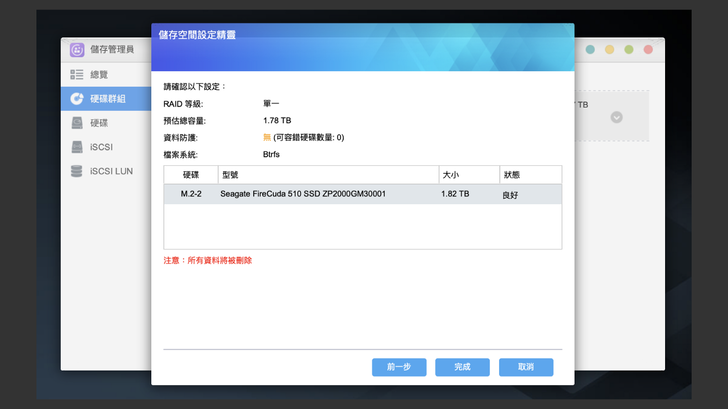Screen dimensions: 728x409
Task: Sort by the 大小 column header
Action: 467,174
